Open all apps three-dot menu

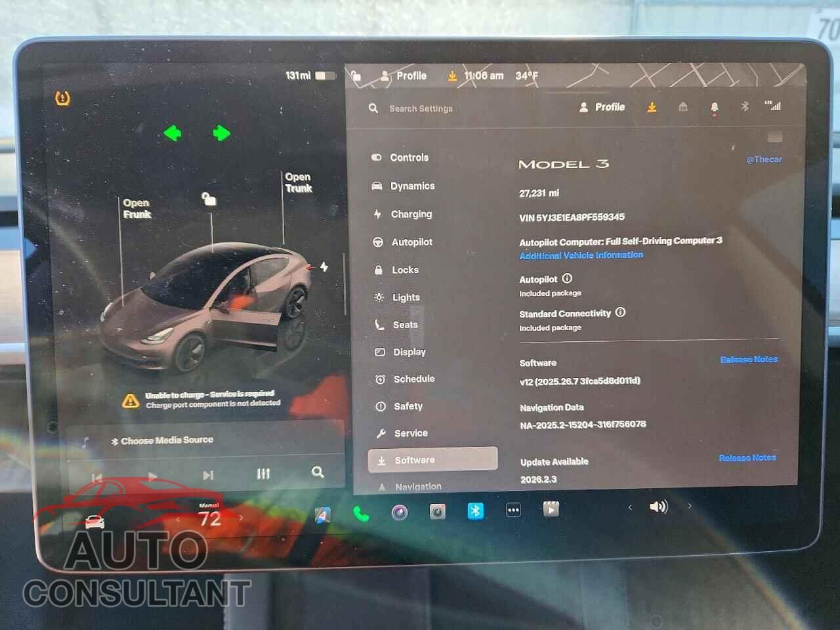(513, 509)
